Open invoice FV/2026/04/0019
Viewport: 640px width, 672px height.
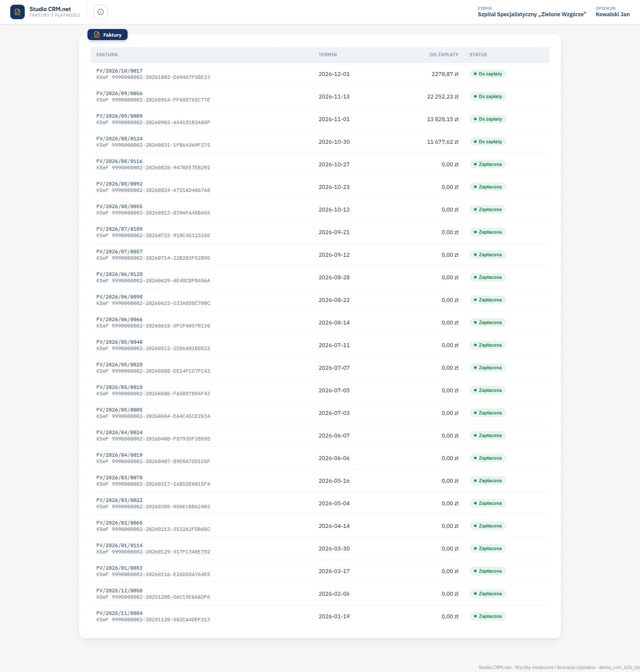coord(119,455)
